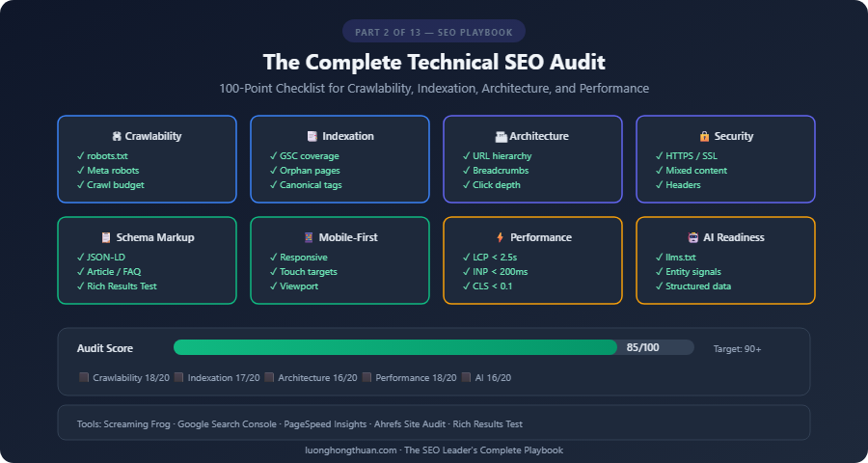Click Google Search Console in the Tools line
Image resolution: width=868 pixels, height=463 pixels.
[227, 424]
